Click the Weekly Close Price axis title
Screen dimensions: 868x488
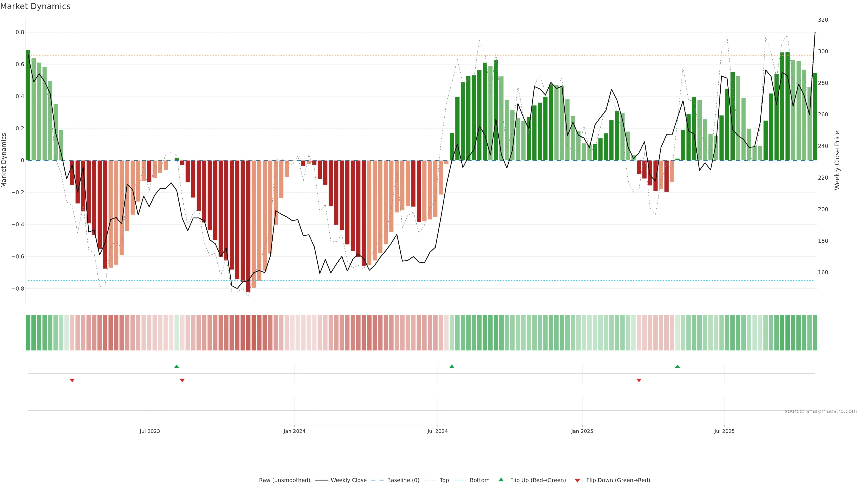[x=837, y=160]
